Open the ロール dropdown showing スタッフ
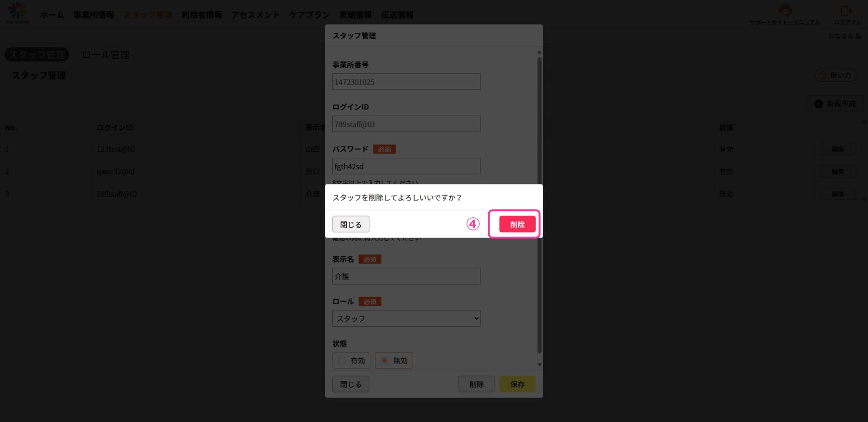 (406, 319)
